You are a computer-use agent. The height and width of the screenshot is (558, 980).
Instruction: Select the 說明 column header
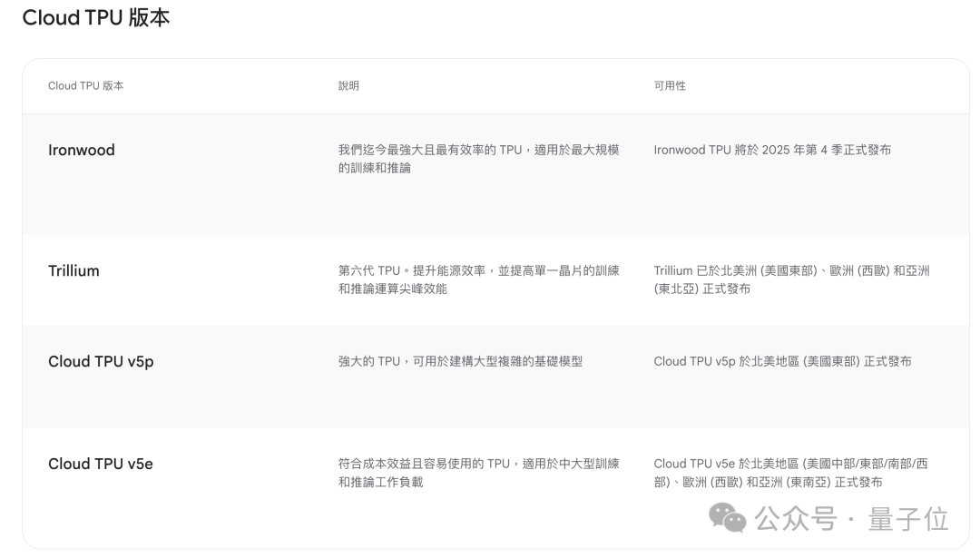348,85
